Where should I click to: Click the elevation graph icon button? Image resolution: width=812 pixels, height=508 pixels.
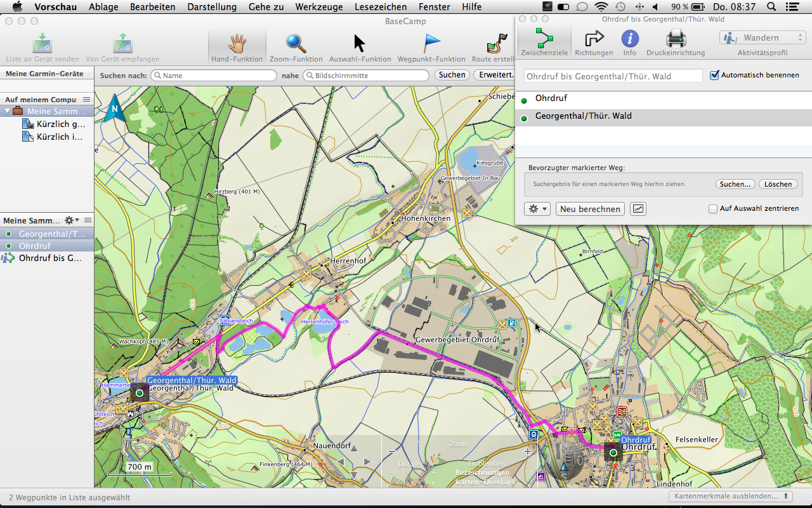pos(638,209)
